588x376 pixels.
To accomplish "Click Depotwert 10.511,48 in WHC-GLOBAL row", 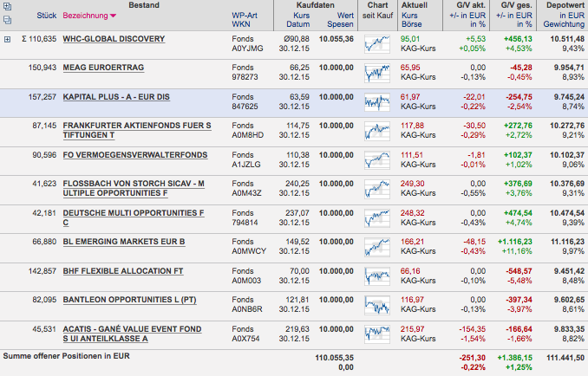I will coord(567,39).
